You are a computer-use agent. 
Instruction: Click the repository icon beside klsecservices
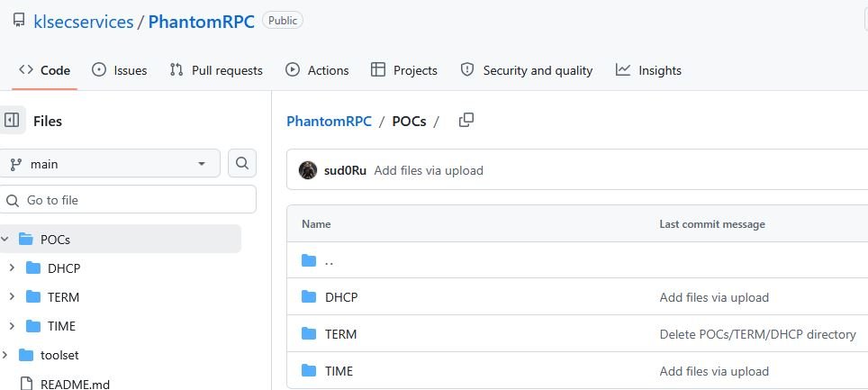coord(19,21)
